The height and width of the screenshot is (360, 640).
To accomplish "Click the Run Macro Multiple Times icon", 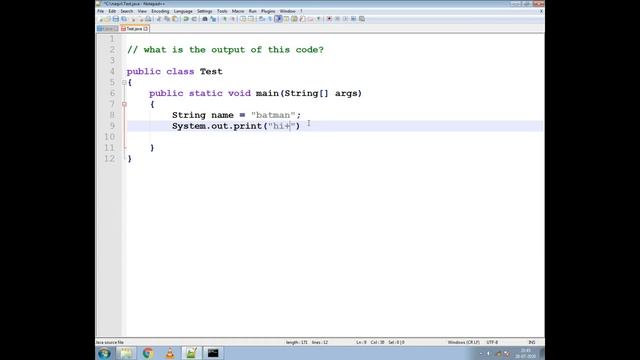I will 353,19.
